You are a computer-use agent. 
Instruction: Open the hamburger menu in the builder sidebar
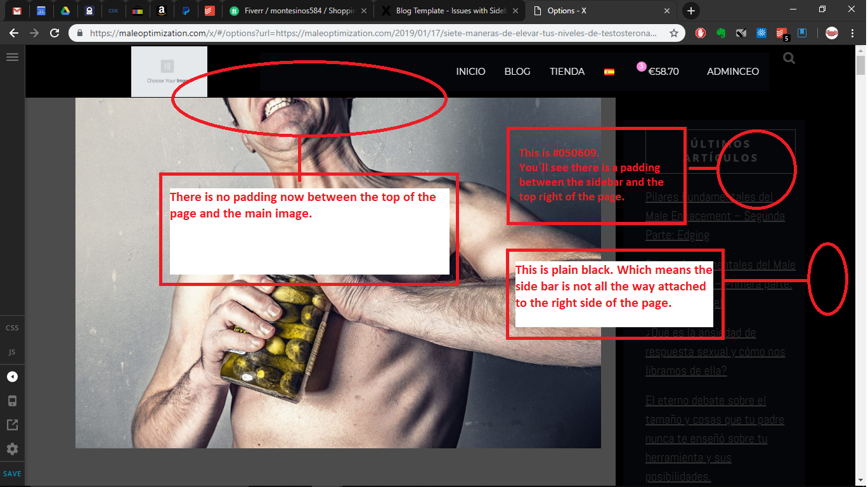click(x=12, y=57)
